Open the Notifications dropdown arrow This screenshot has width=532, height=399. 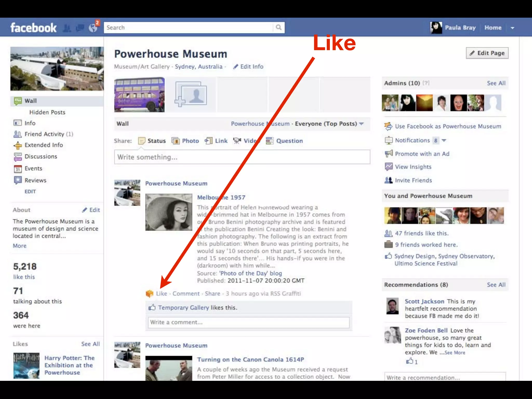point(444,141)
